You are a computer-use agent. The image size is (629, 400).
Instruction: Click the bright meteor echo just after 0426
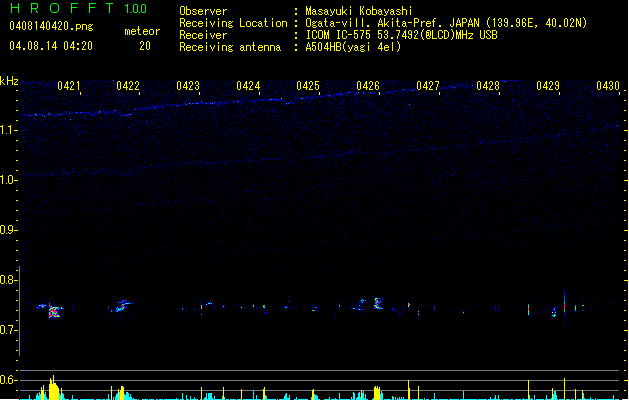point(378,303)
